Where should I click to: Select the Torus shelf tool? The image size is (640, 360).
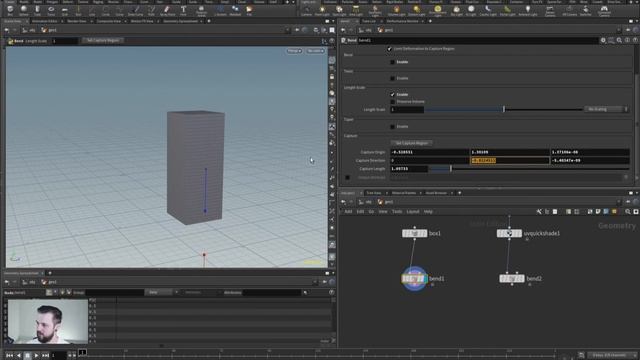click(x=51, y=10)
